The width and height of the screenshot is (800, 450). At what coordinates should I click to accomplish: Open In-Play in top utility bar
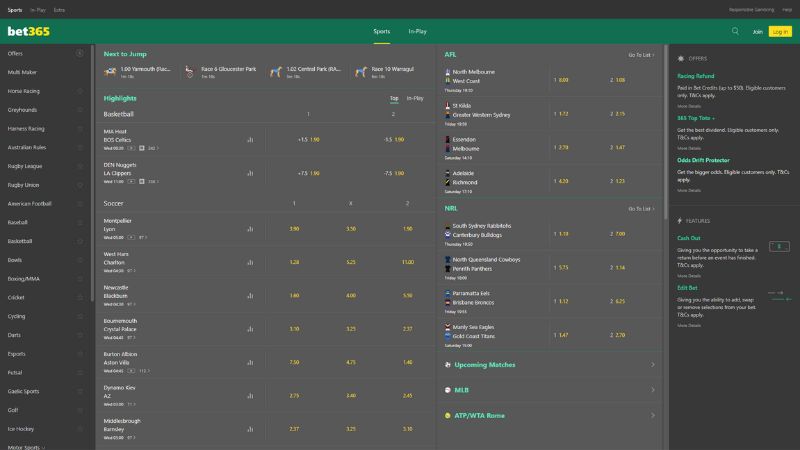pyautogui.click(x=38, y=10)
